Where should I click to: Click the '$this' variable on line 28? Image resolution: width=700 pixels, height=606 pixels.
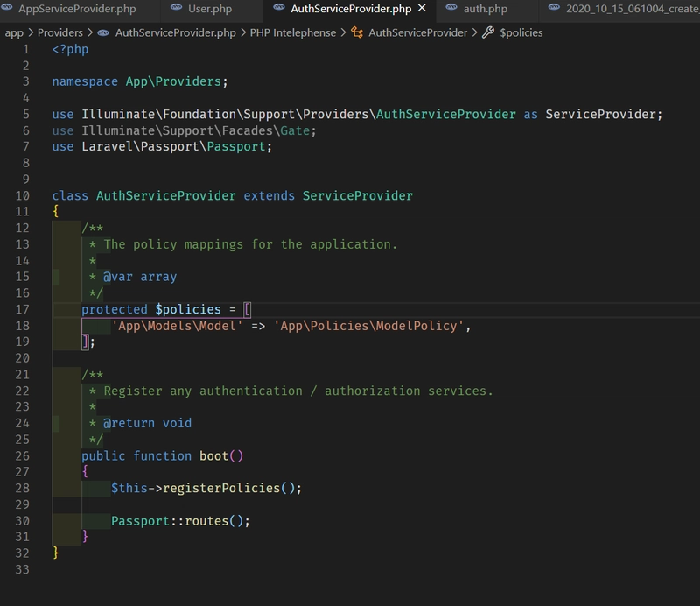[129, 488]
